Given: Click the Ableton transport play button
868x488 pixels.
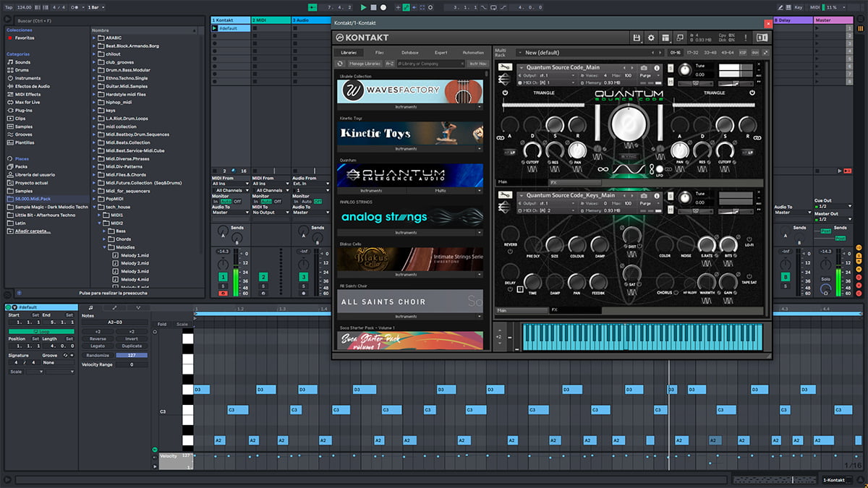Looking at the screenshot, I should tap(363, 7).
